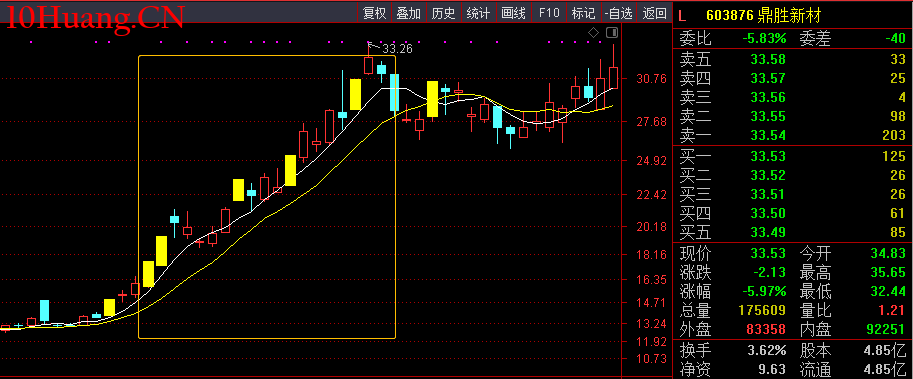Open the 历史 history view
913x379 pixels.
444,13
